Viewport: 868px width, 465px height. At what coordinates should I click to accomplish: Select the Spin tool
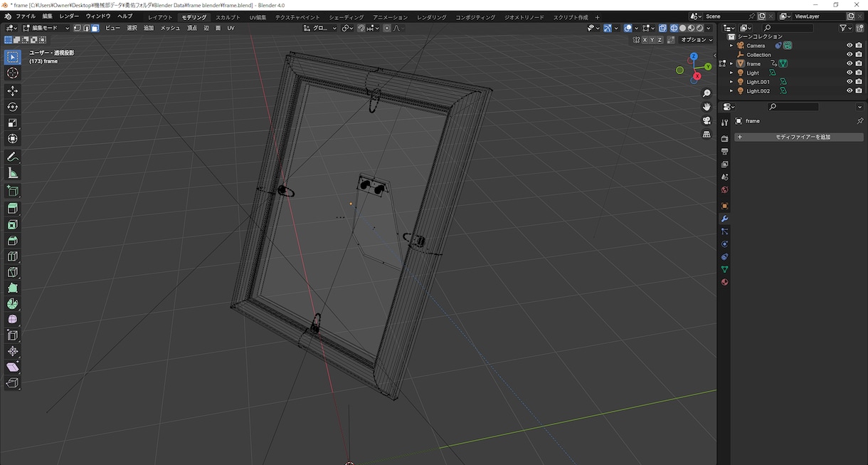coord(13,304)
